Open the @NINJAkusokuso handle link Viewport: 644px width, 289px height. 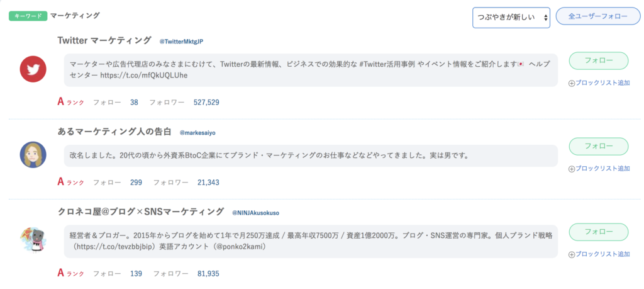[x=257, y=213]
